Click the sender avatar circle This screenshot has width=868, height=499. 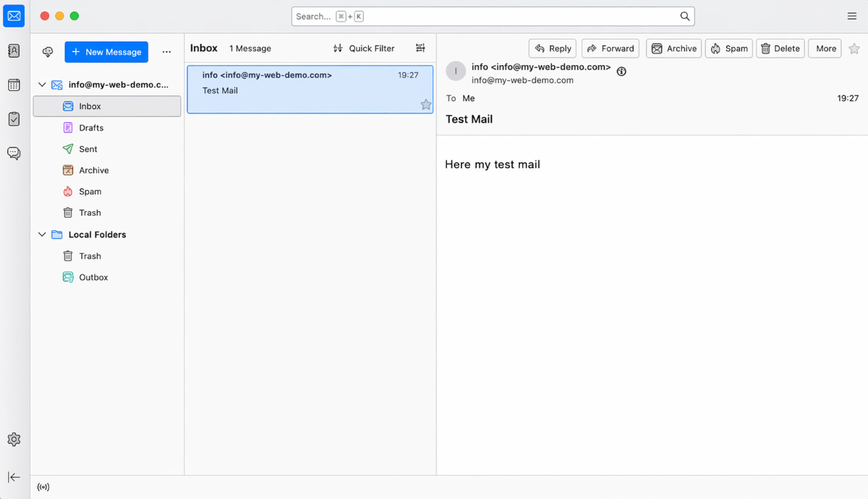[x=456, y=71]
